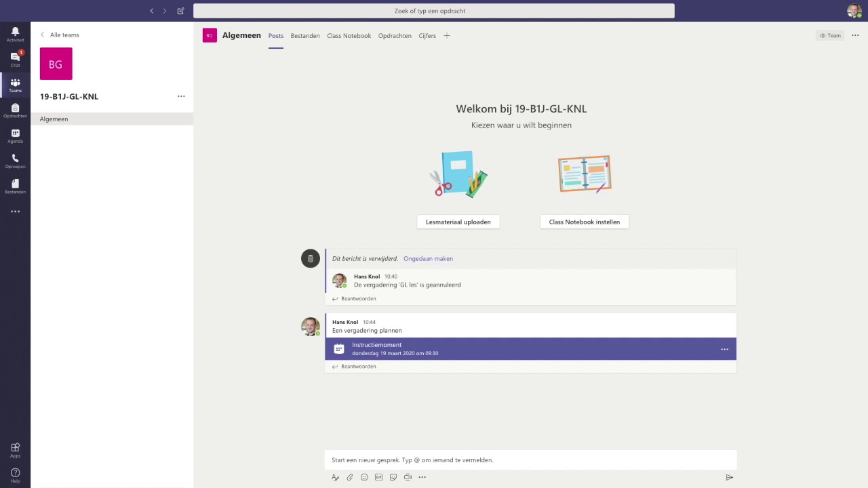Go forward with the navigation arrow
868x488 pixels.
point(164,11)
